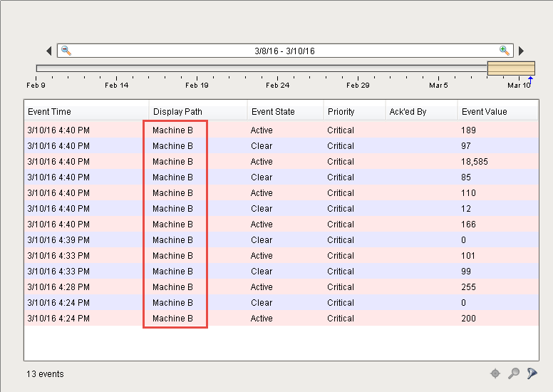Image resolution: width=553 pixels, height=392 pixels.
Task: Select the event with value 99
Action: click(x=281, y=272)
